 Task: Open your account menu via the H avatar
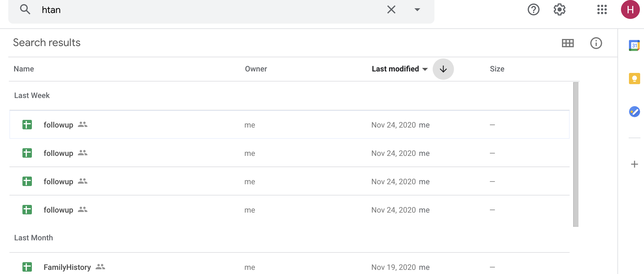(x=630, y=9)
